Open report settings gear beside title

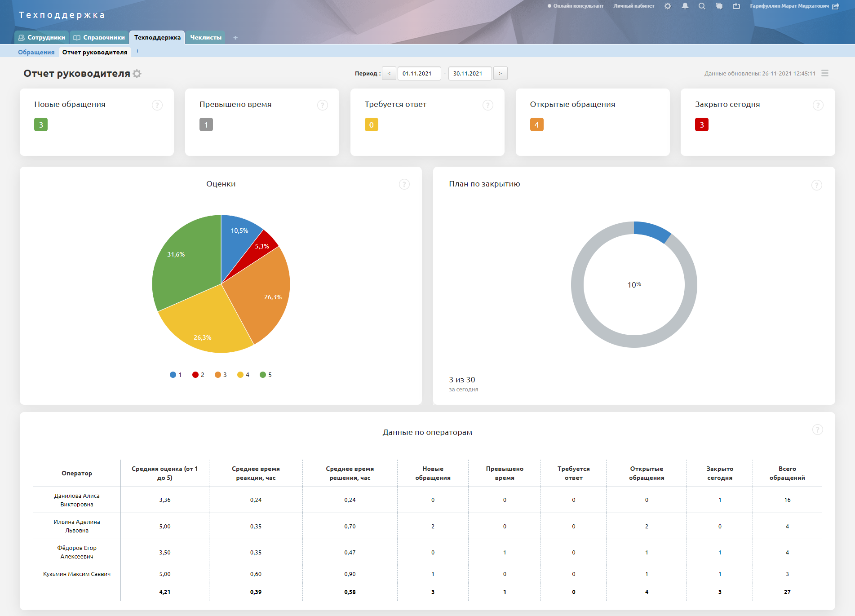tap(137, 74)
